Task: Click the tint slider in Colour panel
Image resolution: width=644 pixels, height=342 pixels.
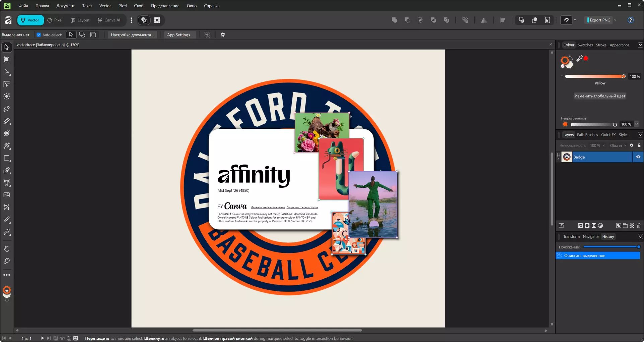Action: (595, 76)
